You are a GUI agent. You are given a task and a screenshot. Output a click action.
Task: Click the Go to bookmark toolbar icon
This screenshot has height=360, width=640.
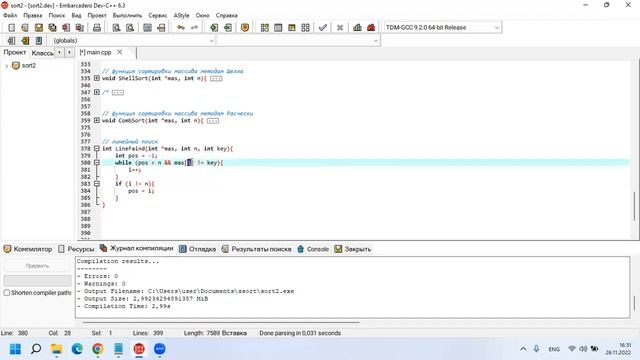(x=39, y=40)
